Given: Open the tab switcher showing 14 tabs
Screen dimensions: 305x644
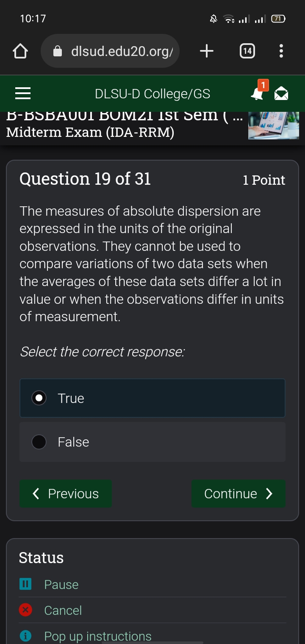Looking at the screenshot, I should tap(247, 51).
